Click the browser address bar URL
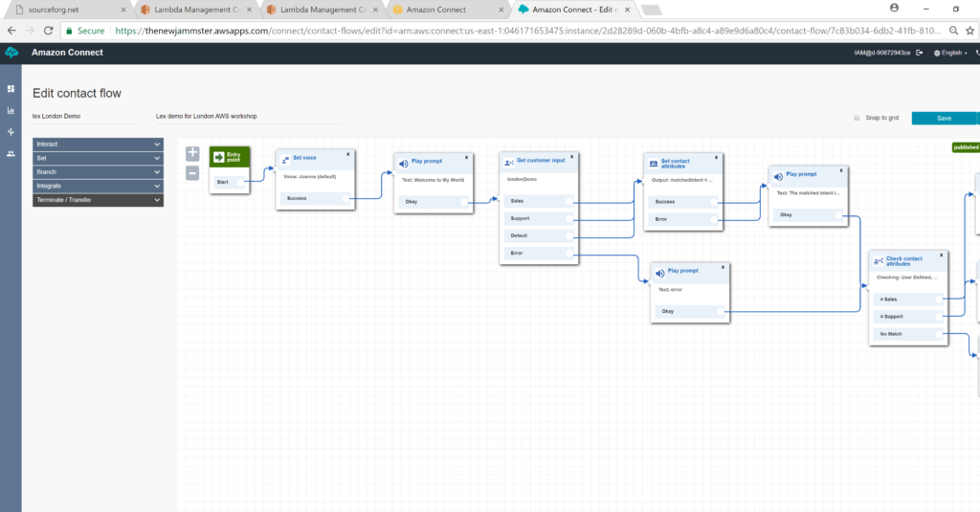 tap(527, 30)
